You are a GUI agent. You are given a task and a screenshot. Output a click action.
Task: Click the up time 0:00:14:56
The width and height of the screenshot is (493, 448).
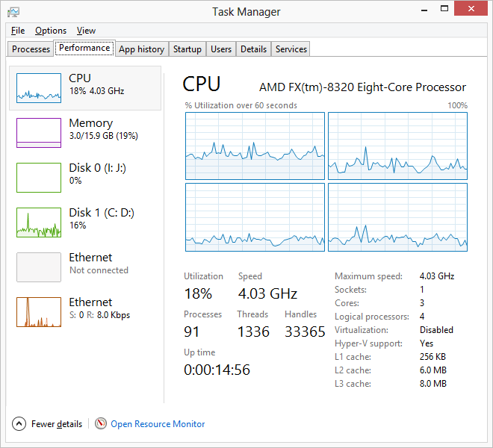point(217,370)
